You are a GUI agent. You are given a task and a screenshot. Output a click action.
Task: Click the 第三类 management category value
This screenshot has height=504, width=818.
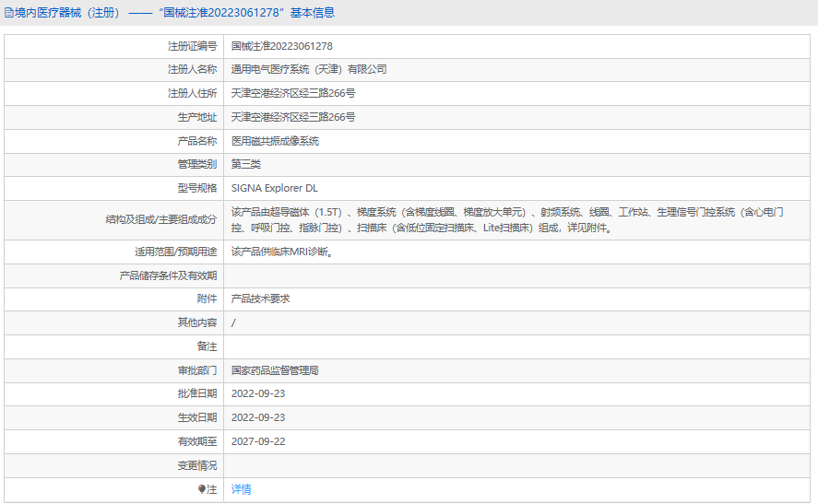246,164
